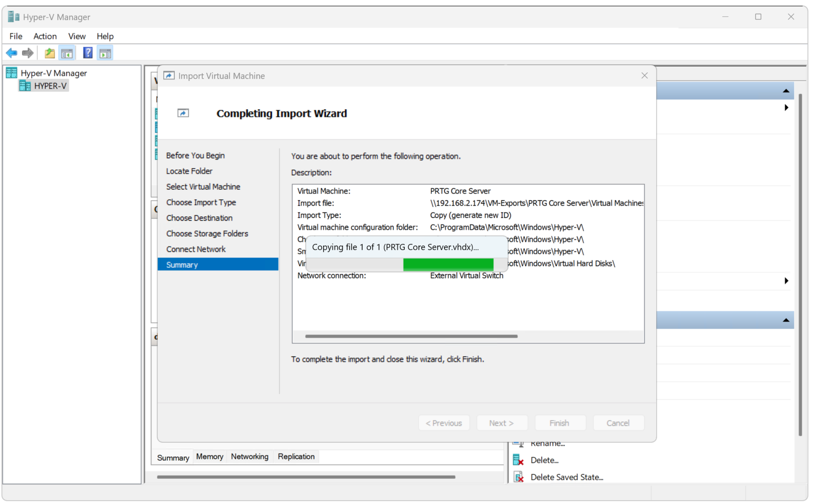Click the green file copy progress bar
813x504 pixels.
coord(448,264)
